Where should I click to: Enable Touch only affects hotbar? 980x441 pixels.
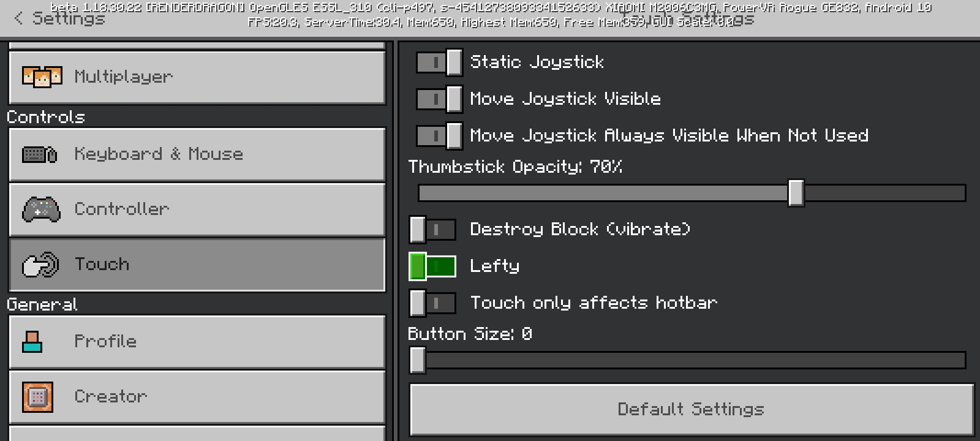(432, 303)
